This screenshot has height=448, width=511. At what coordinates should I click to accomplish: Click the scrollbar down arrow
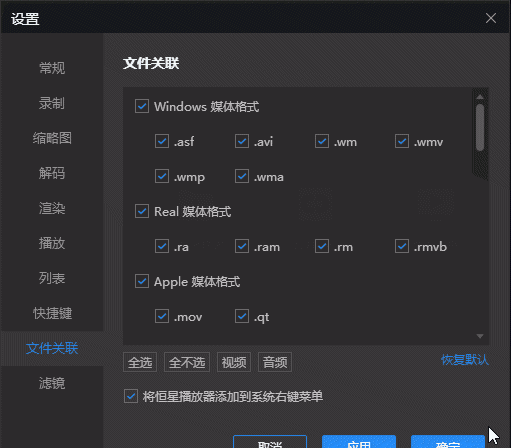tap(480, 336)
